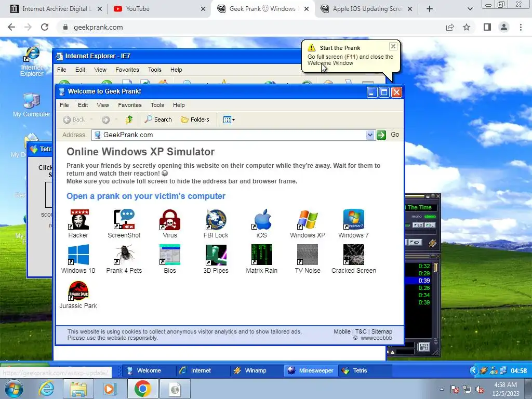Click the T&C footer link

[361, 331]
